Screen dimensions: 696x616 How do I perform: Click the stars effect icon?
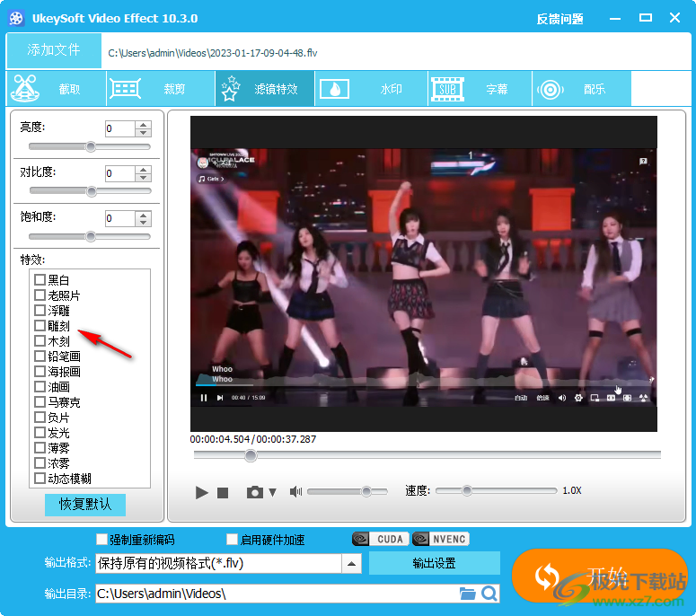231,88
